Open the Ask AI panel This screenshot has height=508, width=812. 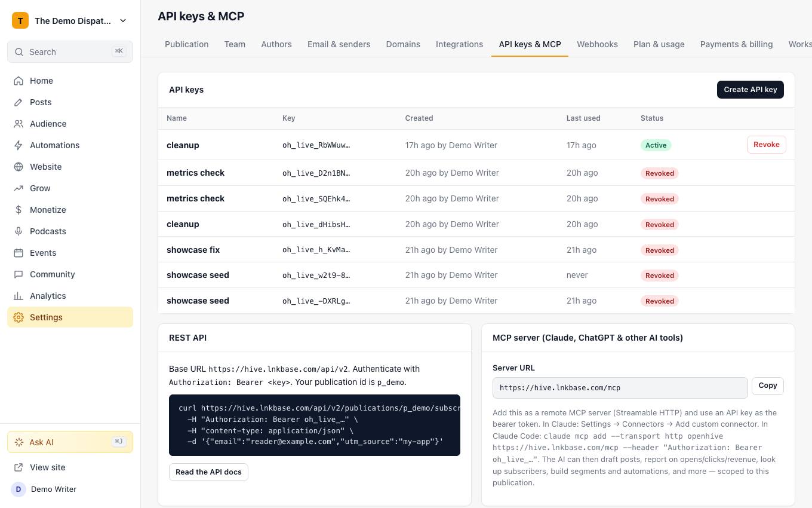70,442
